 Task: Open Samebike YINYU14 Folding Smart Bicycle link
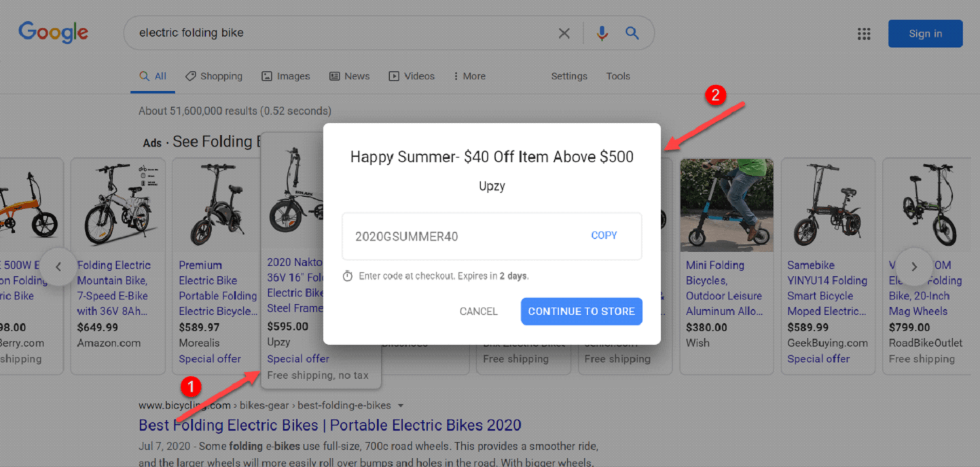[x=827, y=288]
